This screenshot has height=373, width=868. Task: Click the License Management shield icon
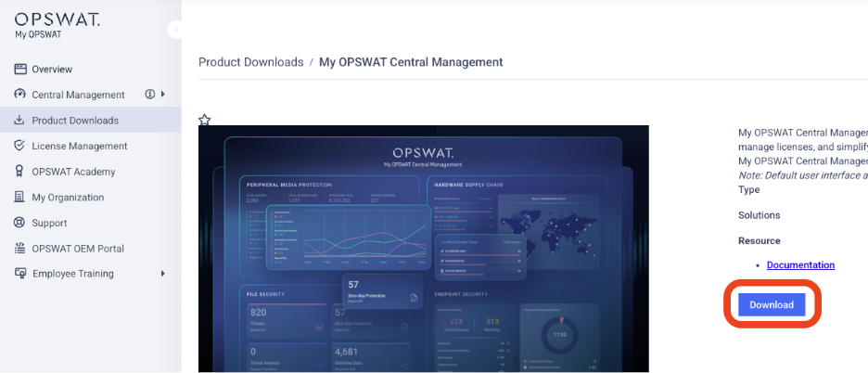click(19, 145)
